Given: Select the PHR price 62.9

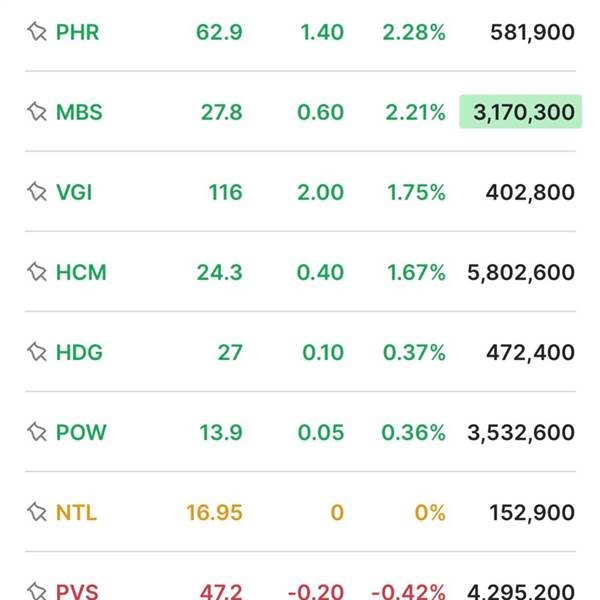Looking at the screenshot, I should click(x=220, y=32).
